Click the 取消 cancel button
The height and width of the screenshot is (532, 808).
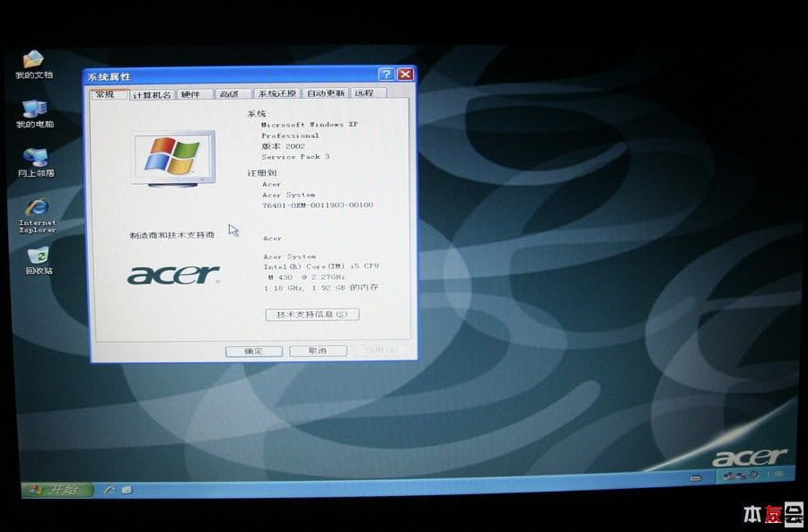(x=318, y=350)
